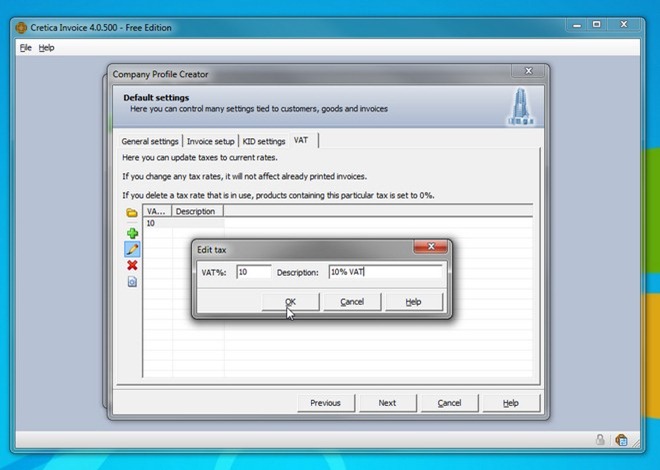Add a new tax with the green plus icon

(x=132, y=233)
